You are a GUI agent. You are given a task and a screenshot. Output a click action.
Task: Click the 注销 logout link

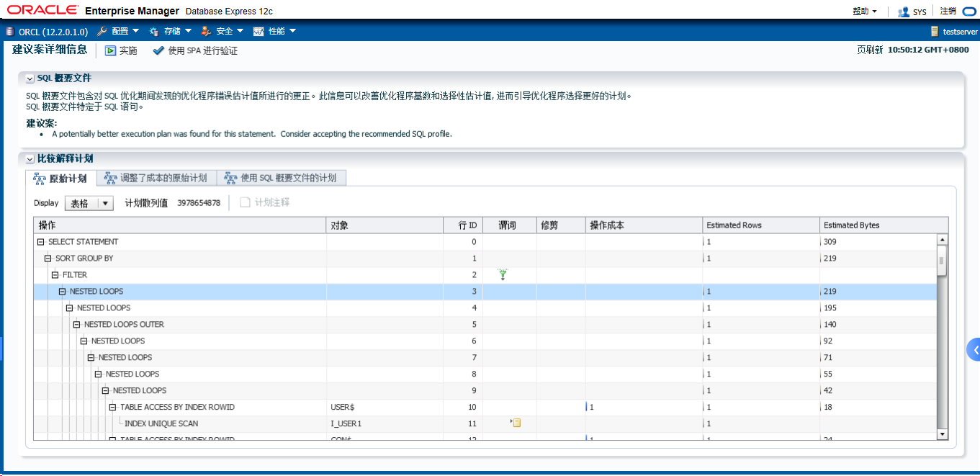(x=949, y=11)
